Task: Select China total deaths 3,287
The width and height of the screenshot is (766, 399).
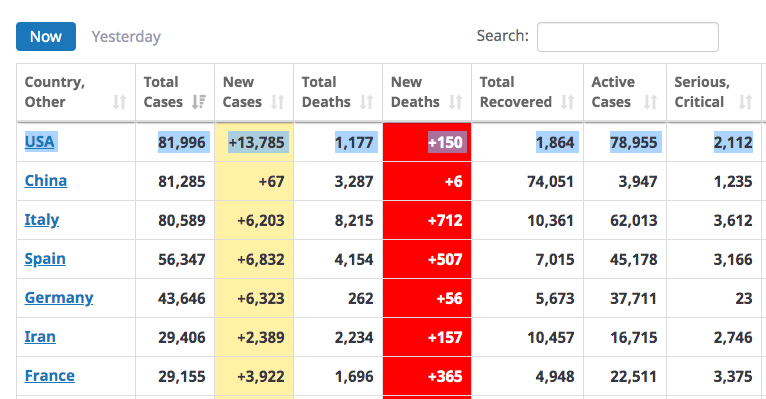Action: (x=354, y=181)
